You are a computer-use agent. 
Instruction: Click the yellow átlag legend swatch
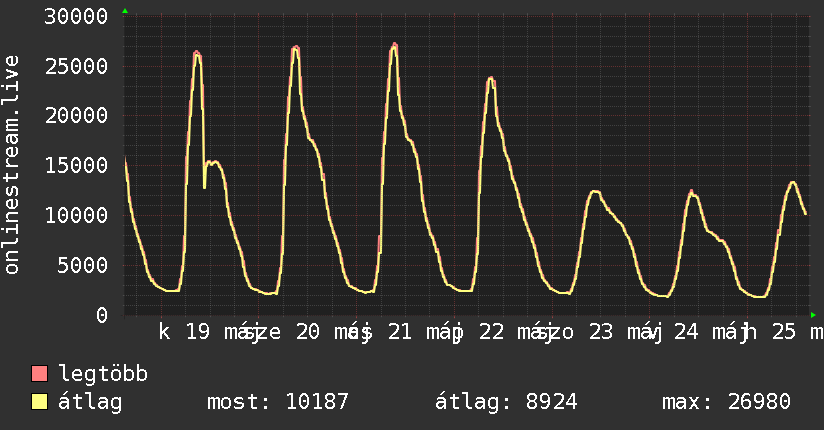(x=39, y=402)
